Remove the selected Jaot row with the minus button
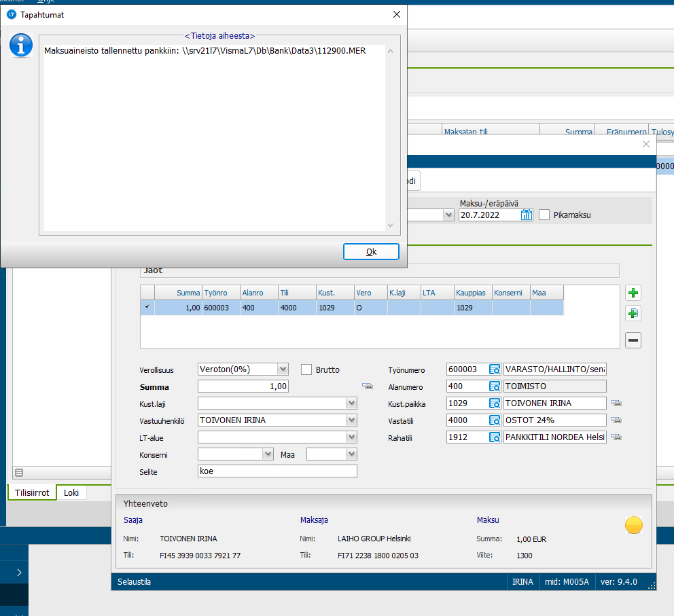This screenshot has width=674, height=616. point(633,340)
